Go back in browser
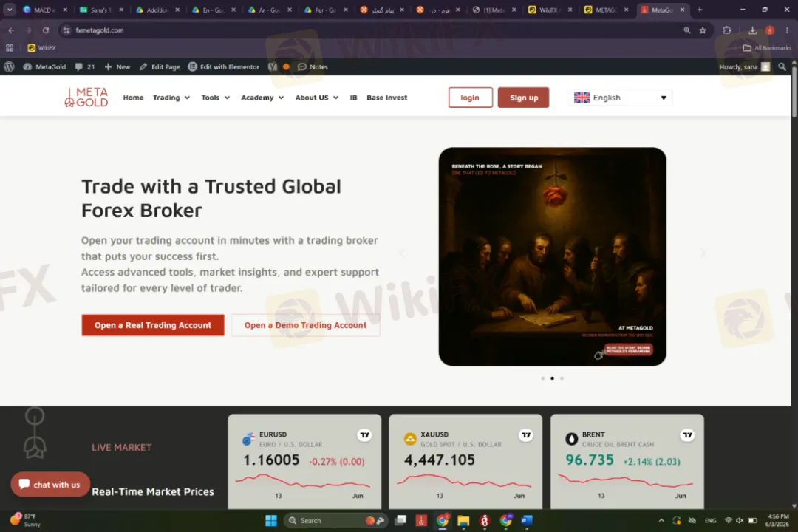The width and height of the screenshot is (798, 532). click(11, 30)
